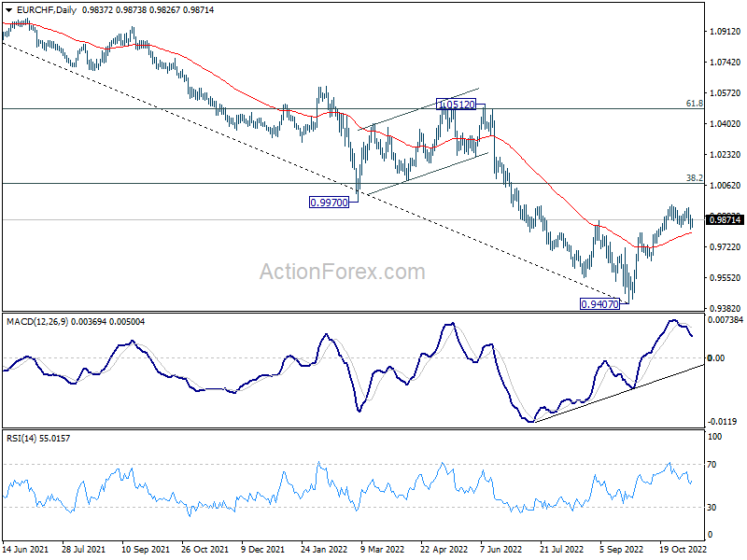This screenshot has height=560, width=747.
Task: Select the 1.05120 price label
Action: (x=457, y=105)
